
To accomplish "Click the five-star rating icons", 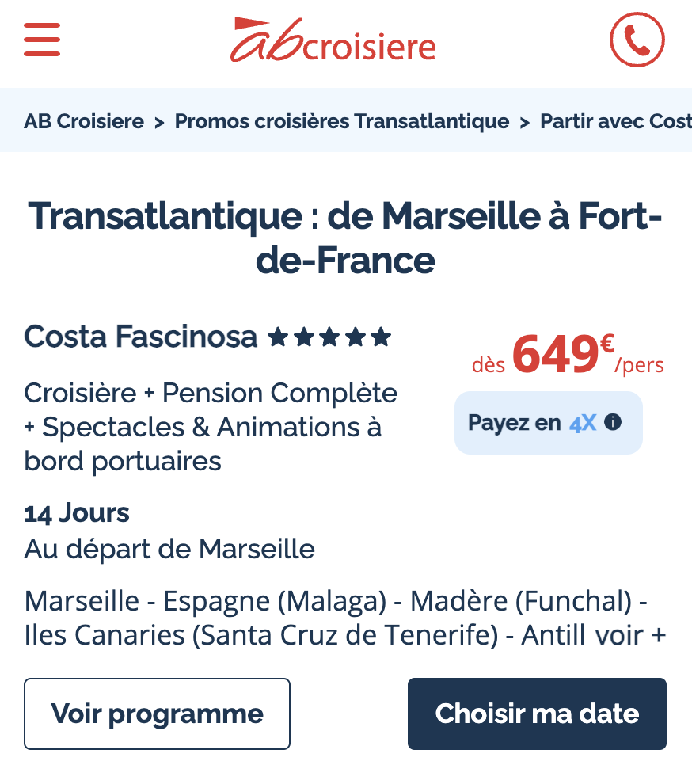I will [329, 337].
